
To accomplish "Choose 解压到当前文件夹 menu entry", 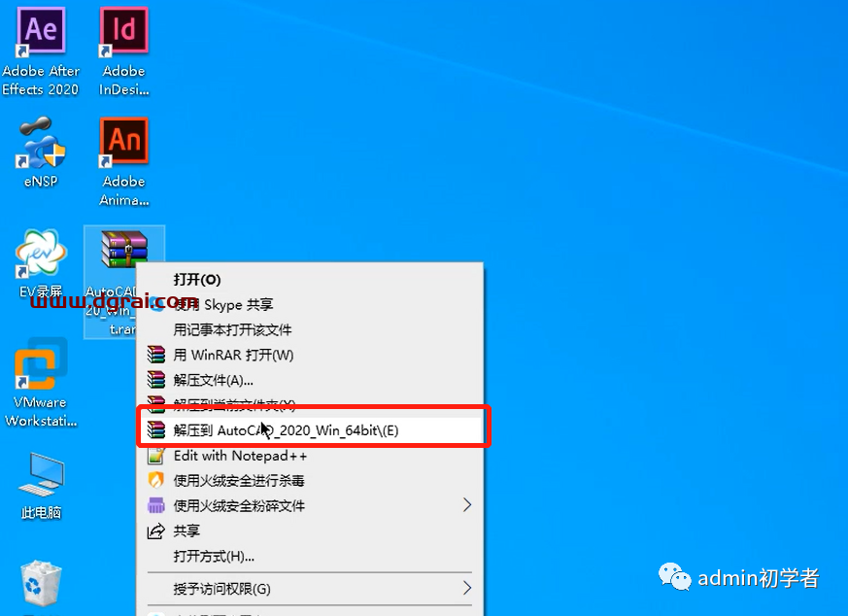I will pos(309,404).
